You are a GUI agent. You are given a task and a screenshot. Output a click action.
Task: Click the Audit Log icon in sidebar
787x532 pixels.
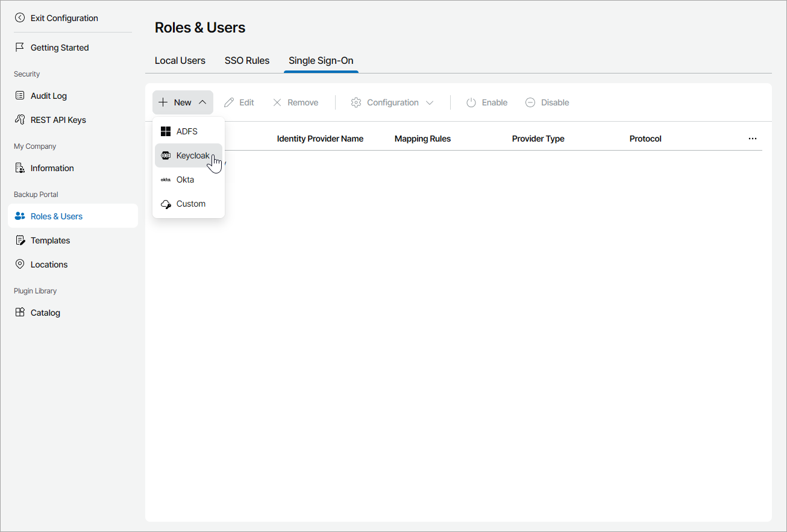(x=20, y=96)
